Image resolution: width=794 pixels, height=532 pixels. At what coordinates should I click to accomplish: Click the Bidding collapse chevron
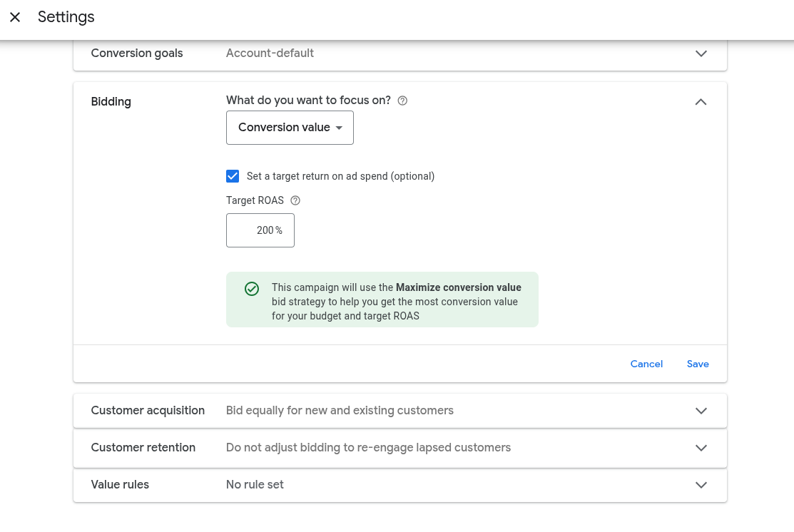coord(701,102)
